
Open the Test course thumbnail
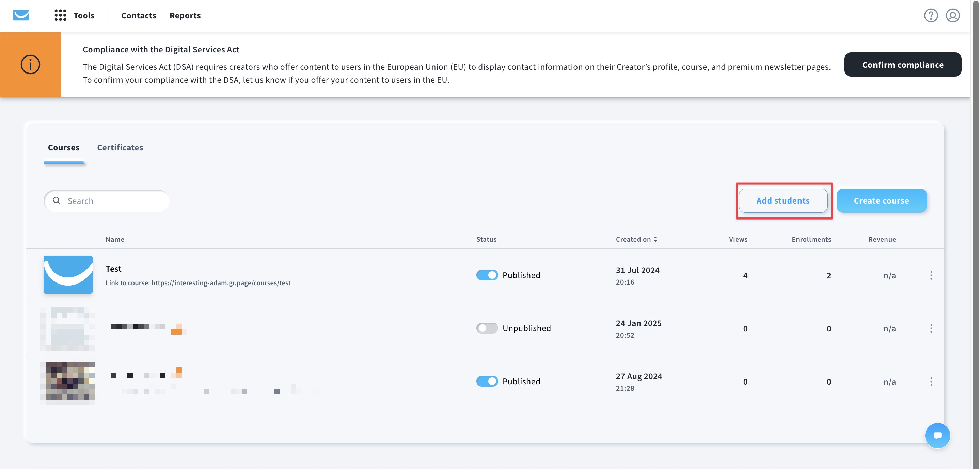pyautogui.click(x=68, y=275)
